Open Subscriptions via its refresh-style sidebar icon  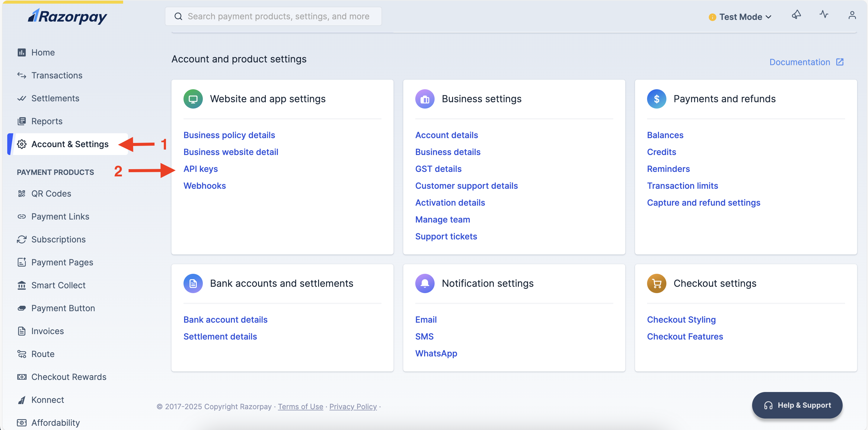[21, 239]
